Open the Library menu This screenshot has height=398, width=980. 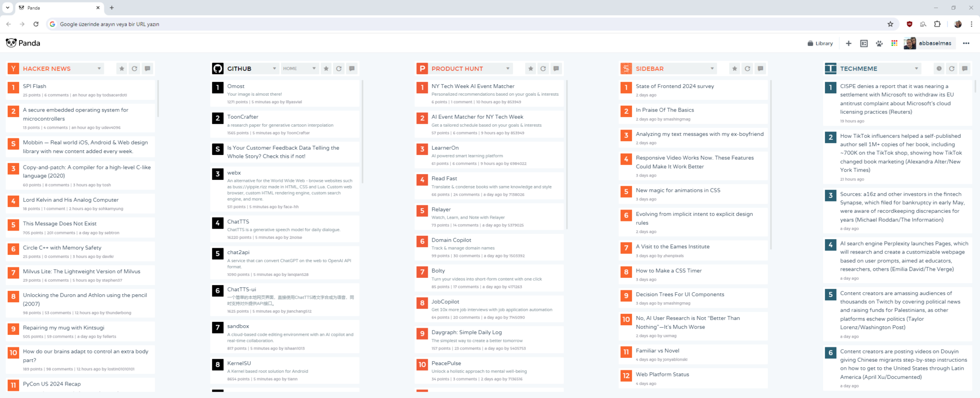pyautogui.click(x=820, y=44)
